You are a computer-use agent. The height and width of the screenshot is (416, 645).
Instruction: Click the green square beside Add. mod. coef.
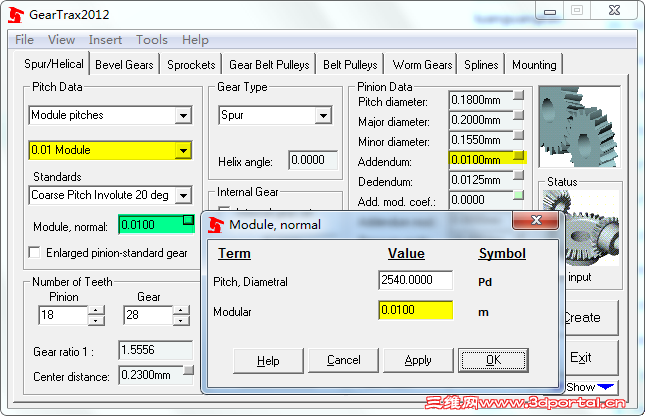click(519, 195)
